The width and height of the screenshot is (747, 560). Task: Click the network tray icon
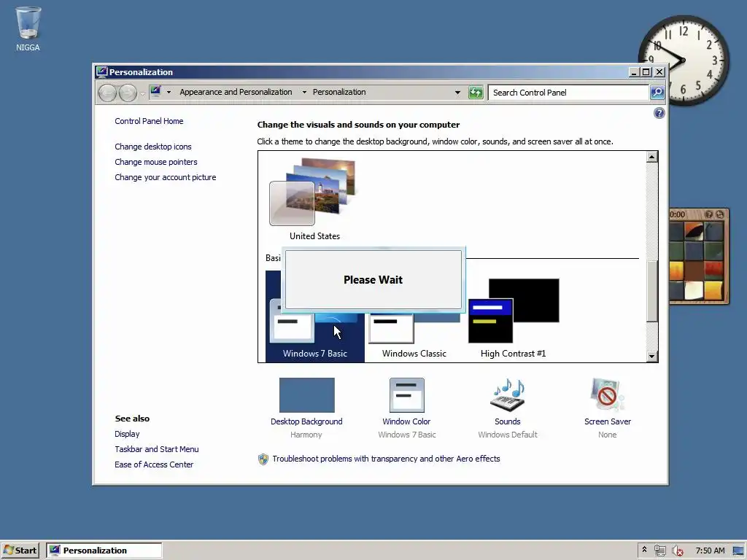(659, 551)
